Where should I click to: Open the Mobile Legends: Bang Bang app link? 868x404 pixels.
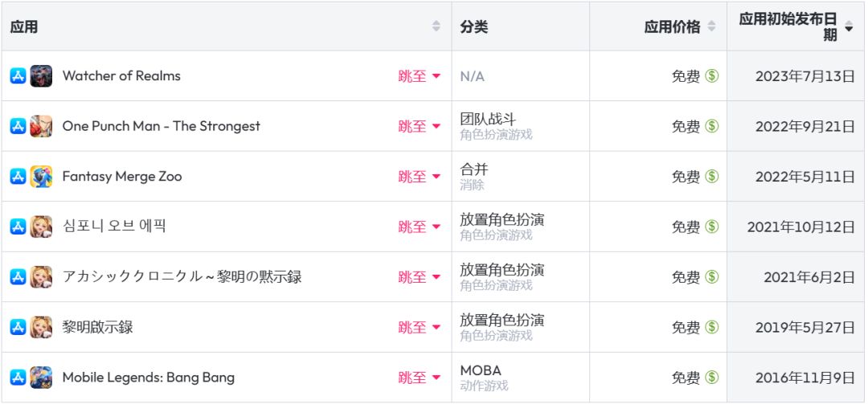pos(149,377)
